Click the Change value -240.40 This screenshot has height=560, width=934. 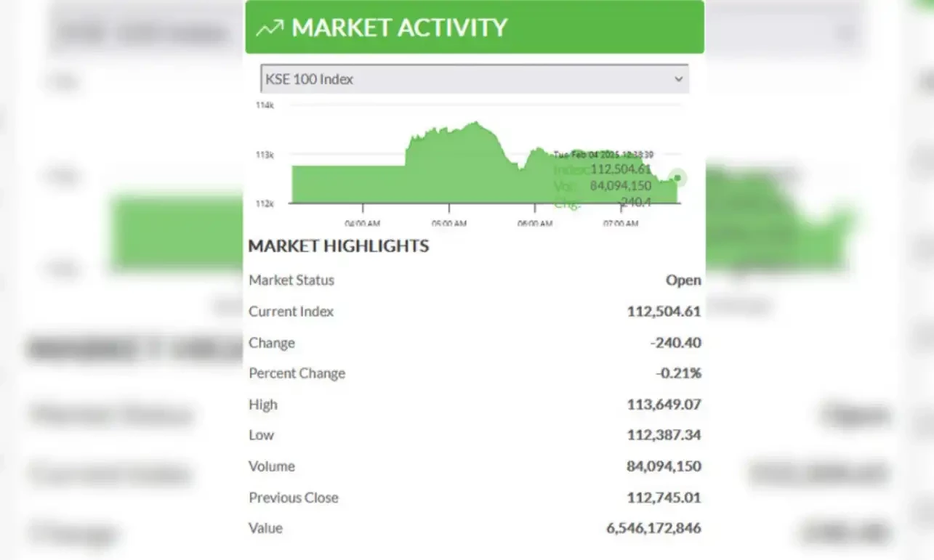[676, 343]
